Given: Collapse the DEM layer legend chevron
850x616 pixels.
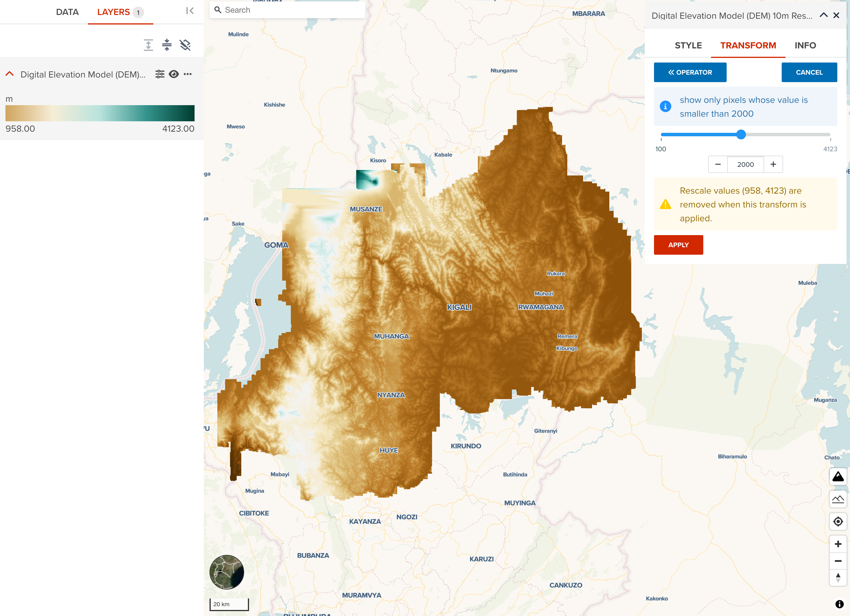Looking at the screenshot, I should [10, 74].
